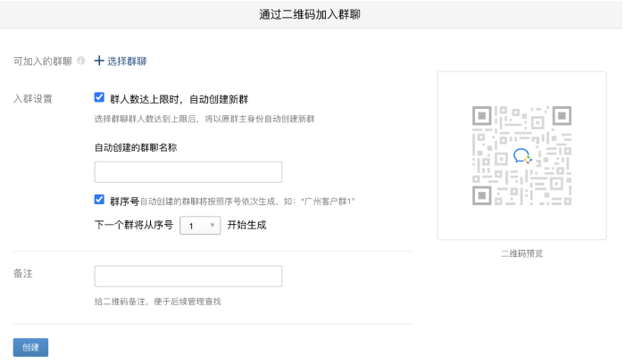Click the 入群设置 section label
This screenshot has width=625, height=364.
33,98
